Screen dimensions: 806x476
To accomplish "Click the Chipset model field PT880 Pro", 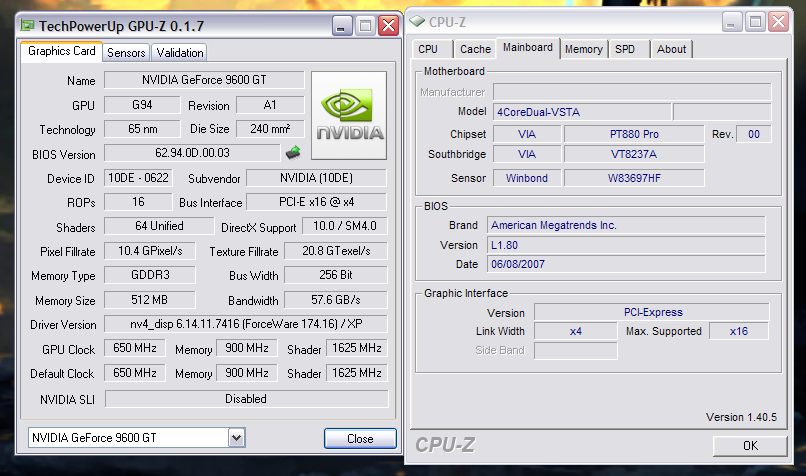I will (634, 134).
